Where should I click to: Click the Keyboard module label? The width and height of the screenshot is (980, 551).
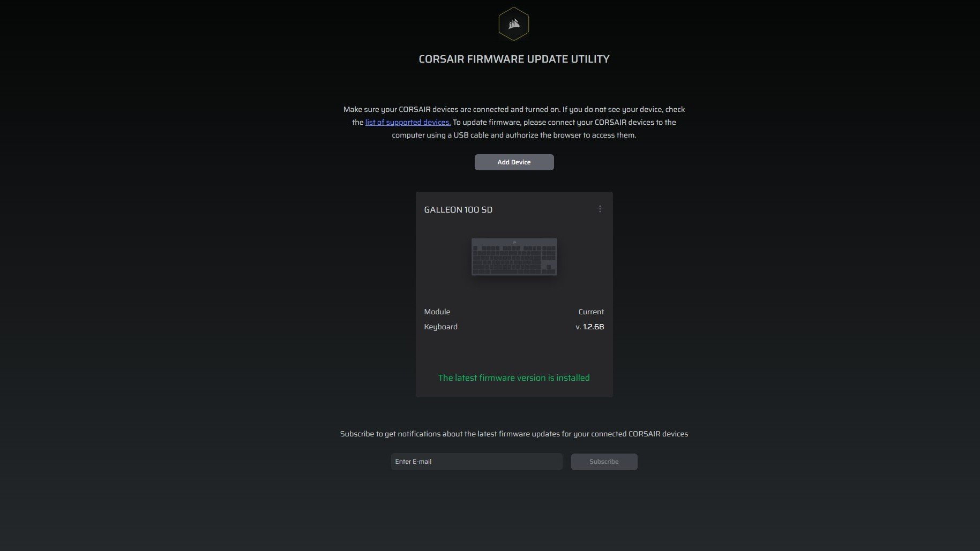coord(440,327)
